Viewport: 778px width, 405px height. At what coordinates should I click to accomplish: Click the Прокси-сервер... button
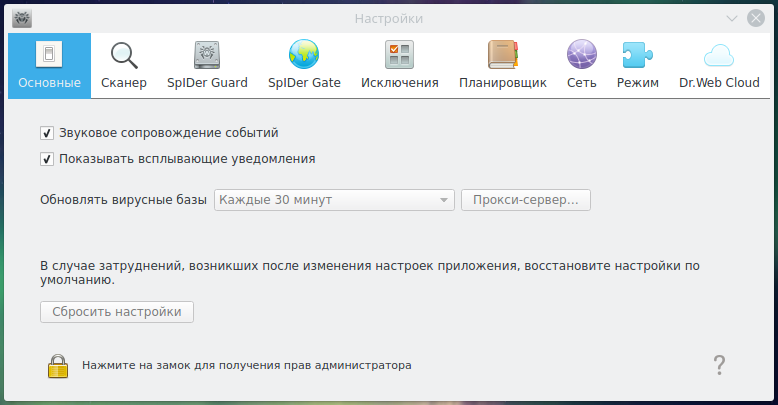tap(526, 200)
